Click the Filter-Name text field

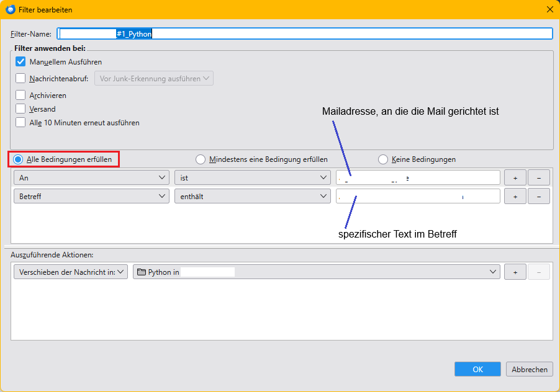(305, 34)
